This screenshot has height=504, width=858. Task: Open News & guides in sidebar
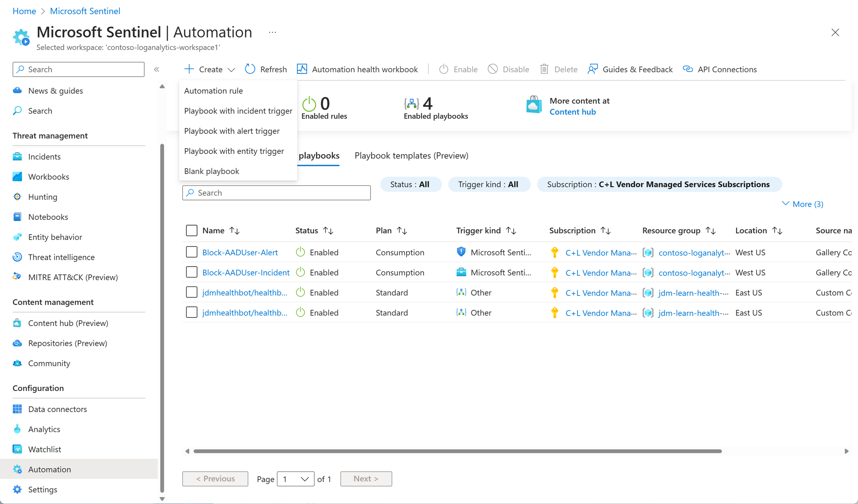(x=56, y=91)
